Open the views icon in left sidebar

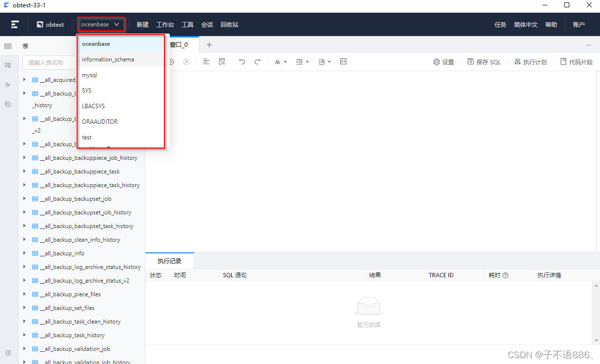[x=8, y=65]
